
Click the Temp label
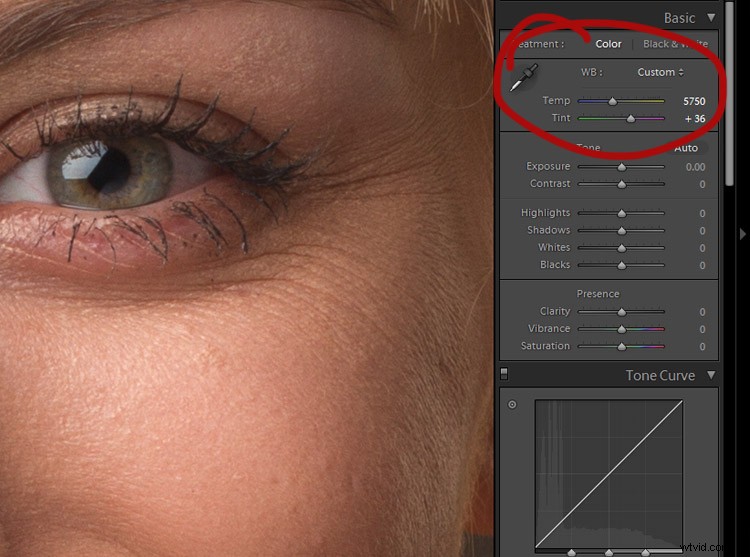[x=556, y=100]
